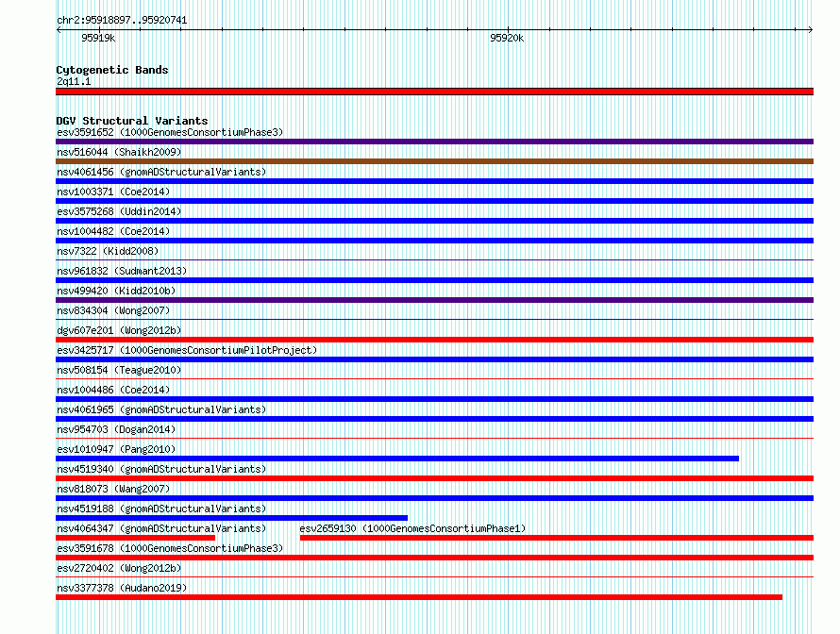Click the Cytogenetic Bands track title
Viewport: 840px width, 634px height.
tap(112, 70)
